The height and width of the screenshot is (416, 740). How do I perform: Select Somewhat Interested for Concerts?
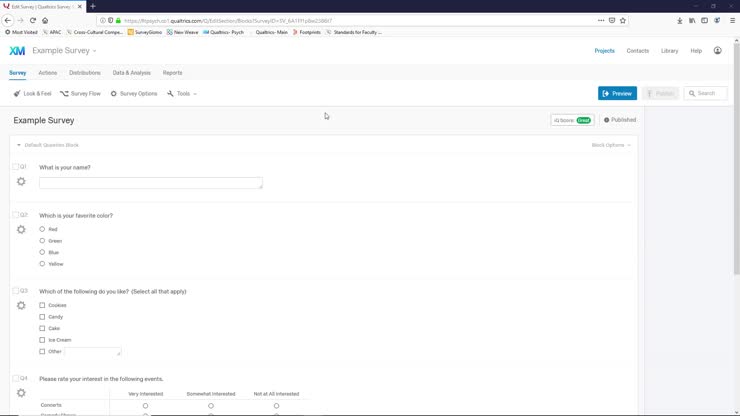coord(211,406)
